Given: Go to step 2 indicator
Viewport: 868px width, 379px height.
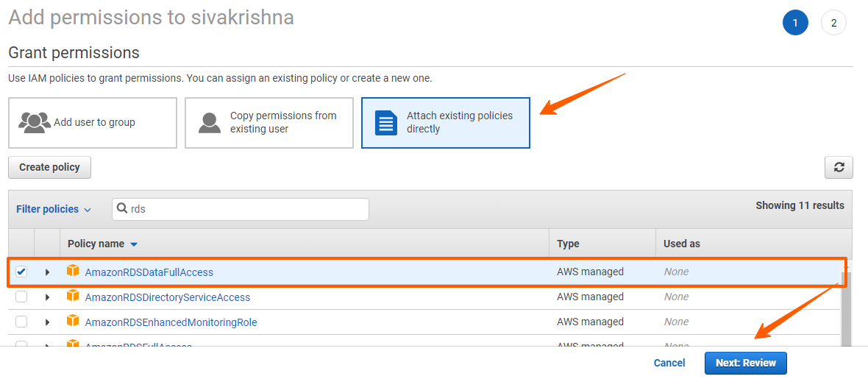Looking at the screenshot, I should pos(833,24).
